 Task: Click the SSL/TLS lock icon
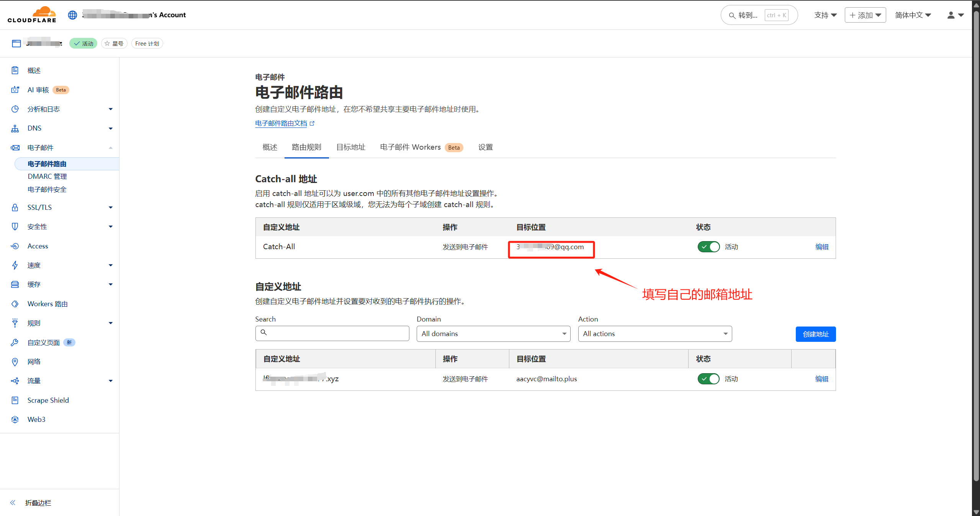coord(15,207)
